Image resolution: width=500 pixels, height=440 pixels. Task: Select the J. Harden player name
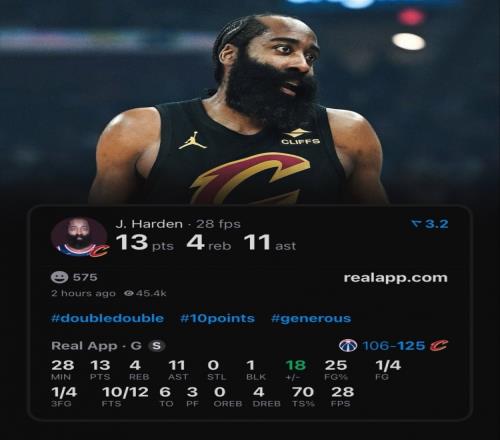coord(149,224)
